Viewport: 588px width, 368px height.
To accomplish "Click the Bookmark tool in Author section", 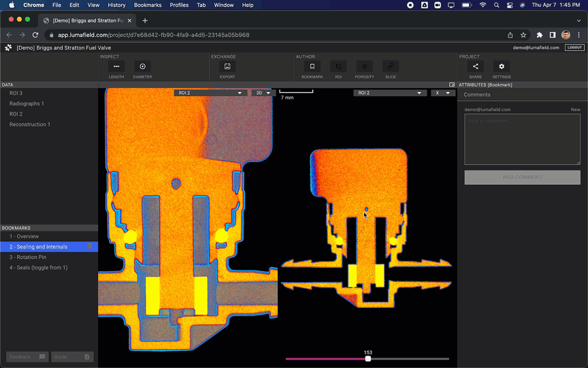I will [x=312, y=67].
